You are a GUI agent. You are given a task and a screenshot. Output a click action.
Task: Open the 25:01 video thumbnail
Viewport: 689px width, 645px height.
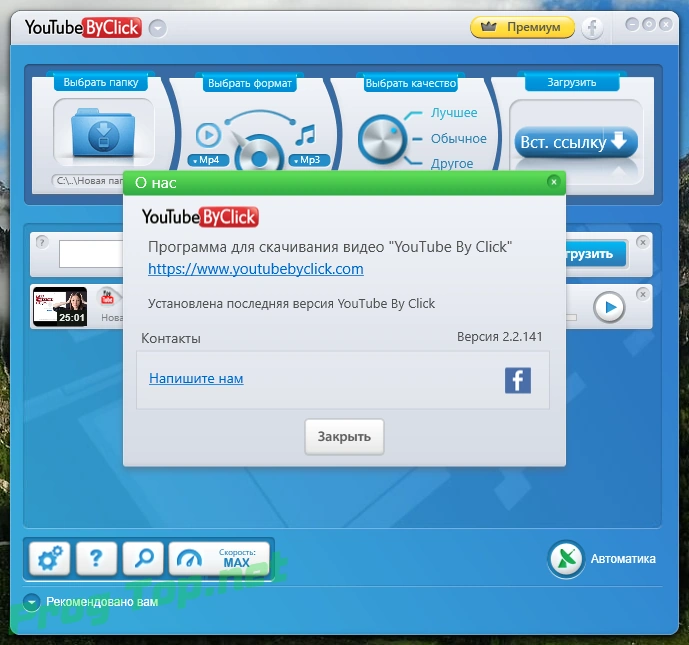60,306
